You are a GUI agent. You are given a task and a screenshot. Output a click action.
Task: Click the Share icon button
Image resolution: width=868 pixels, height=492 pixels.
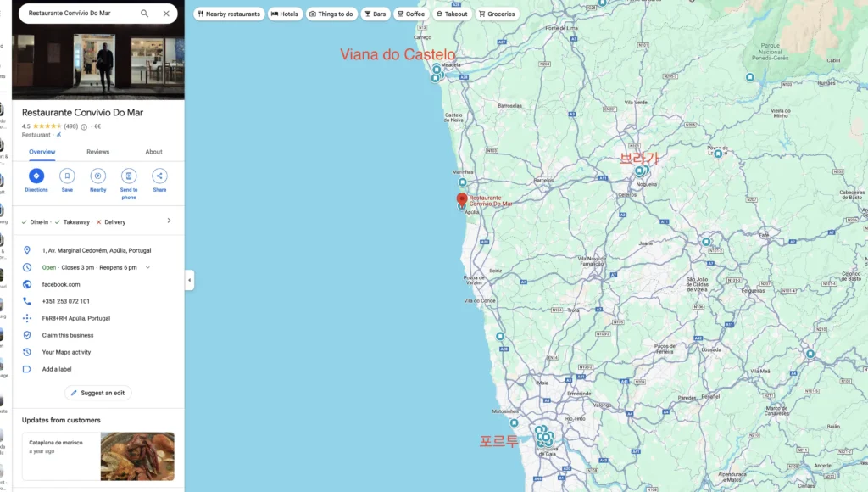coord(159,176)
